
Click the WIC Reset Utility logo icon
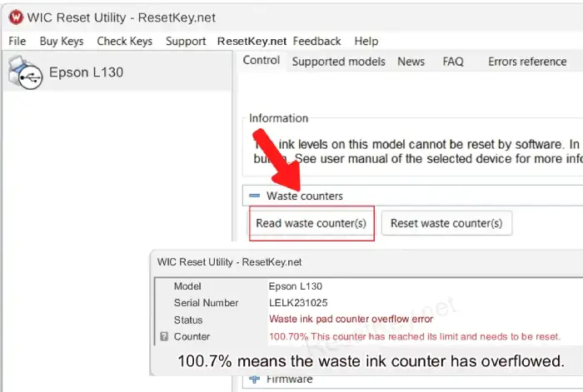(14, 15)
